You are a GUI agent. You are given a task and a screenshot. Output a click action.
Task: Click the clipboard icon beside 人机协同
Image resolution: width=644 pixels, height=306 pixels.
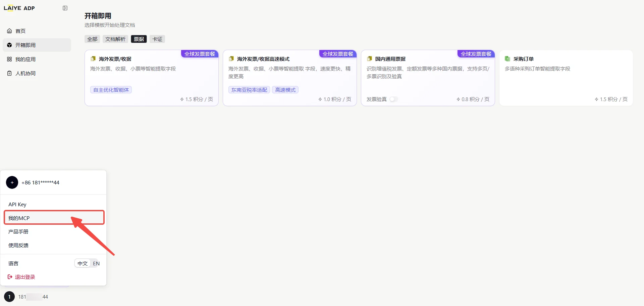pyautogui.click(x=9, y=73)
